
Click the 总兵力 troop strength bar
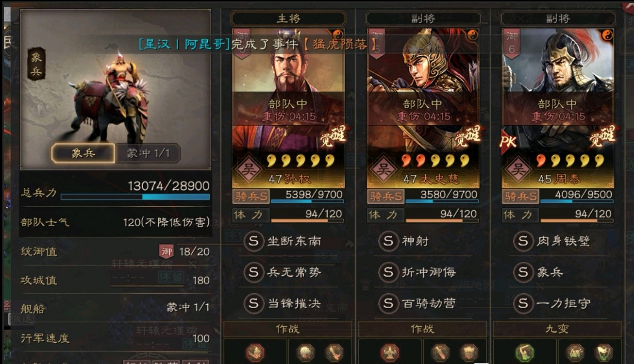(135, 197)
